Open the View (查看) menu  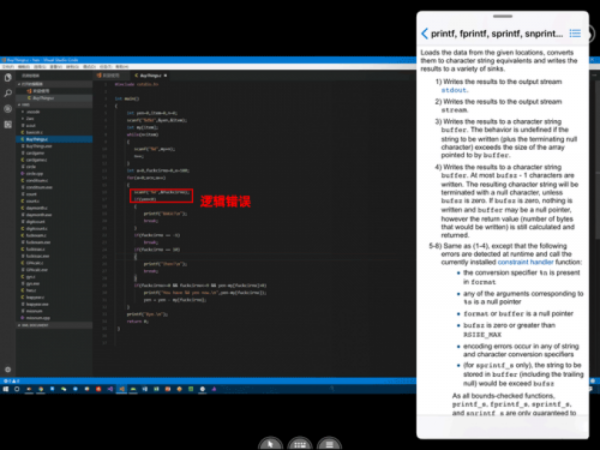click(x=56, y=67)
